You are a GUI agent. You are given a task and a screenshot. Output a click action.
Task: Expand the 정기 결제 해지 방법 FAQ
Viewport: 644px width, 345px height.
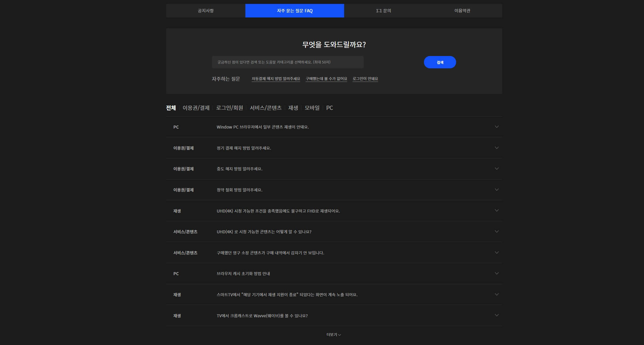coord(334,148)
